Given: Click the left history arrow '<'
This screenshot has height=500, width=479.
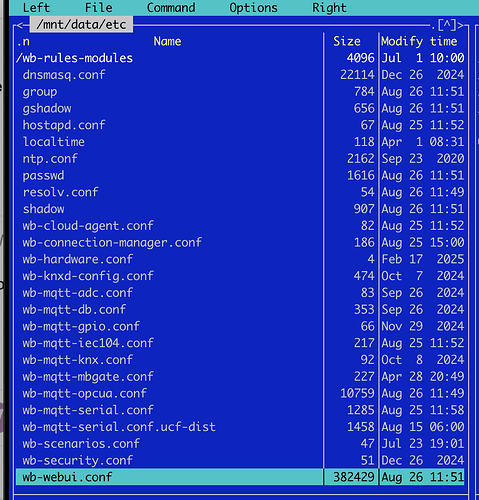Looking at the screenshot, I should point(20,25).
